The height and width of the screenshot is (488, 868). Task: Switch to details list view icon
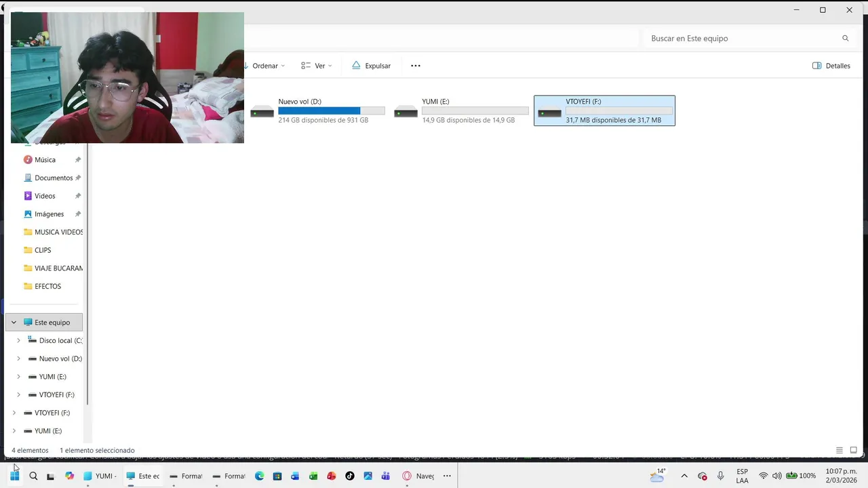coord(840,450)
